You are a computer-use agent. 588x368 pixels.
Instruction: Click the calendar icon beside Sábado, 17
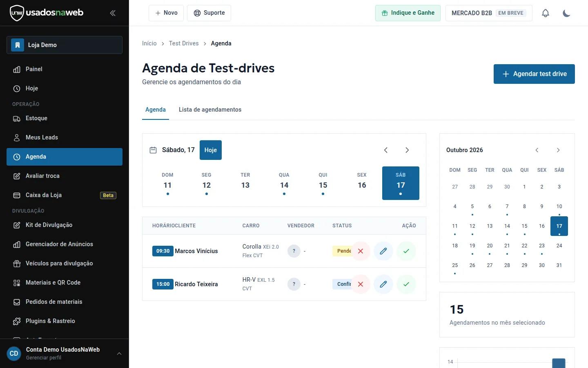click(153, 150)
